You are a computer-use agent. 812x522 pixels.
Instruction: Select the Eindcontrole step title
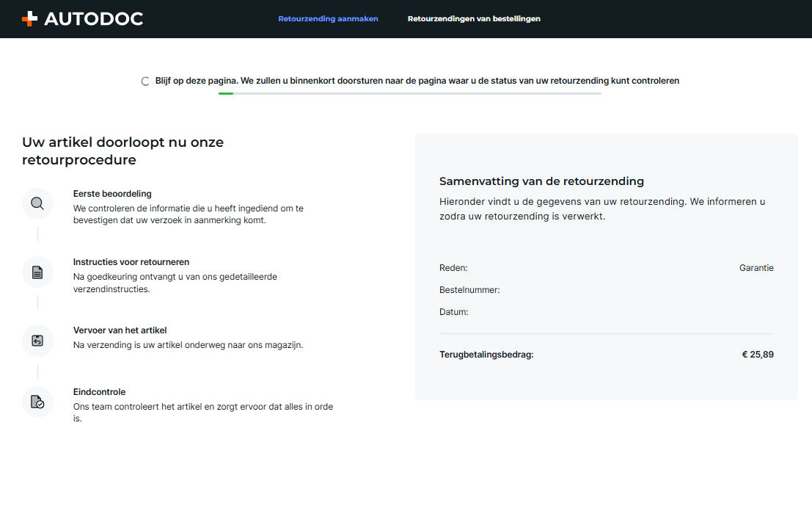pos(99,392)
